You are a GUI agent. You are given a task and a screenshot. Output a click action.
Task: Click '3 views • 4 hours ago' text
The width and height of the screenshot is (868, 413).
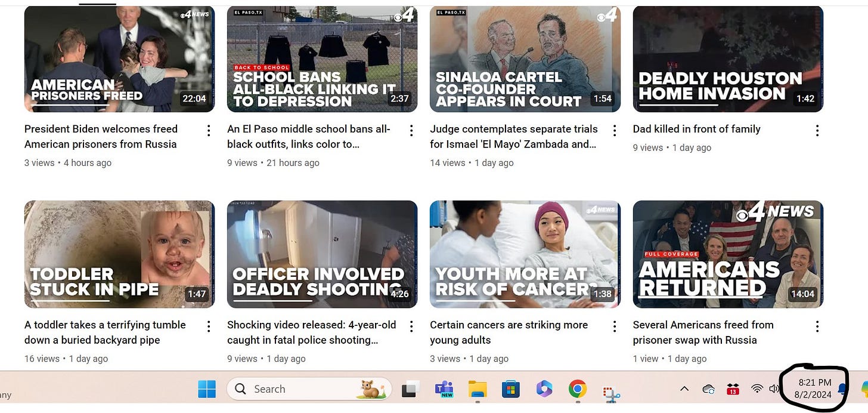(x=68, y=163)
